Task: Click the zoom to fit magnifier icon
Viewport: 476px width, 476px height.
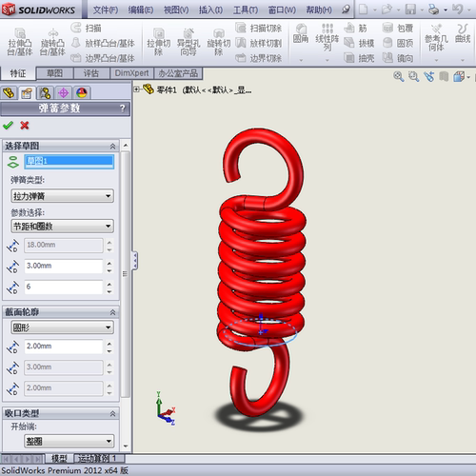Action: [399, 76]
